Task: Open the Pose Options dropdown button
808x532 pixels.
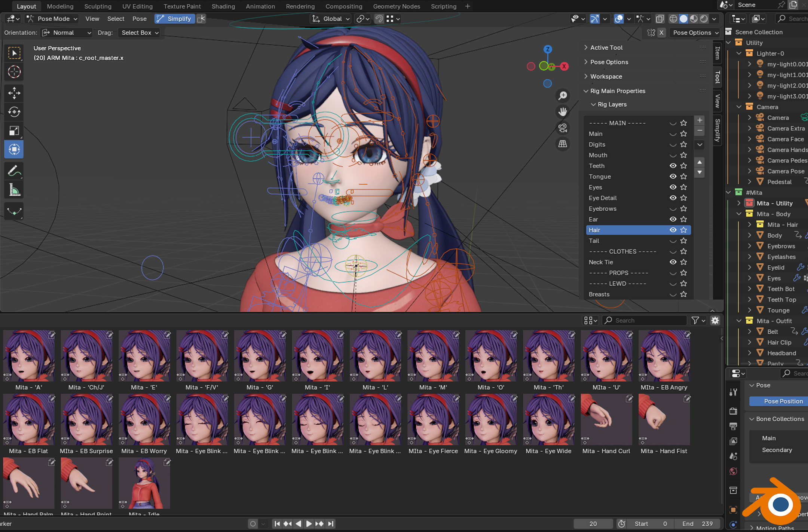Action: coord(695,33)
